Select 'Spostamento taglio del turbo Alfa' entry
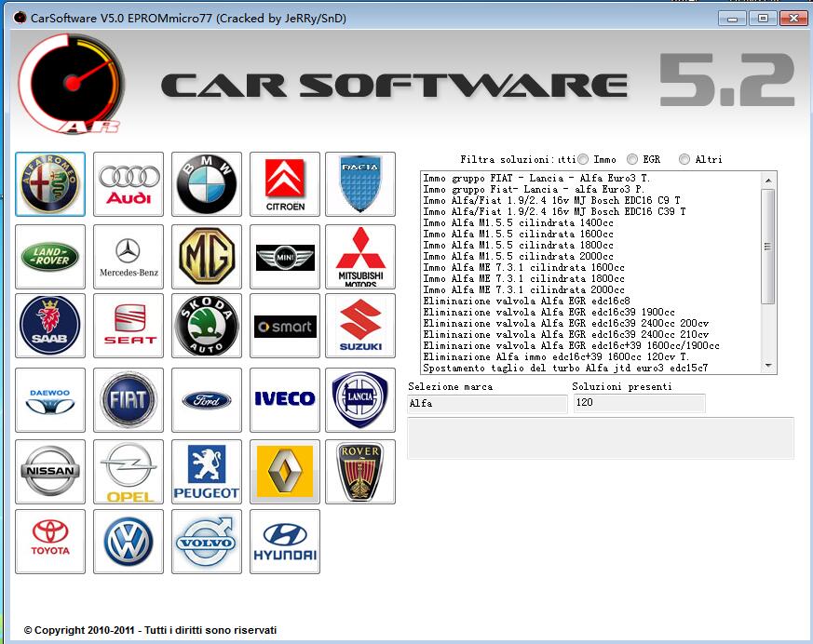Image resolution: width=813 pixels, height=644 pixels. click(x=565, y=368)
